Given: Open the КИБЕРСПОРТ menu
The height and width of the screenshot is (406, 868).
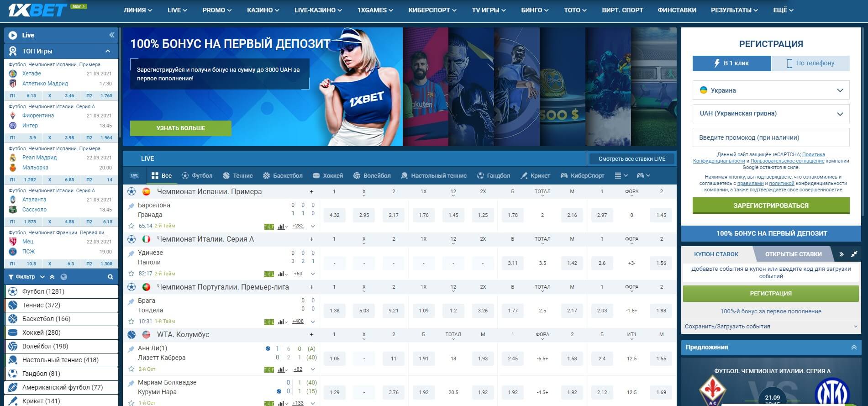Looking at the screenshot, I should [432, 10].
